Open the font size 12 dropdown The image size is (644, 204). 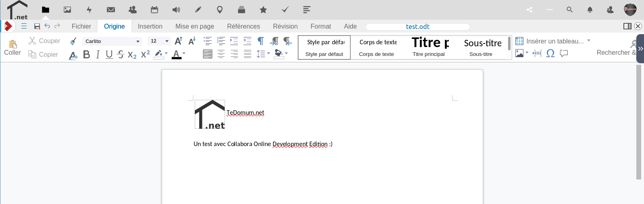click(167, 41)
